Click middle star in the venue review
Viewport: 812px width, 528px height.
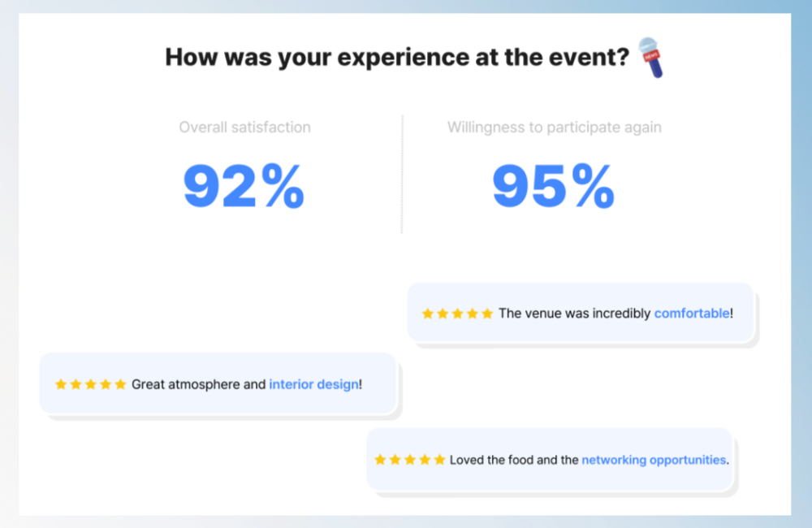457,314
